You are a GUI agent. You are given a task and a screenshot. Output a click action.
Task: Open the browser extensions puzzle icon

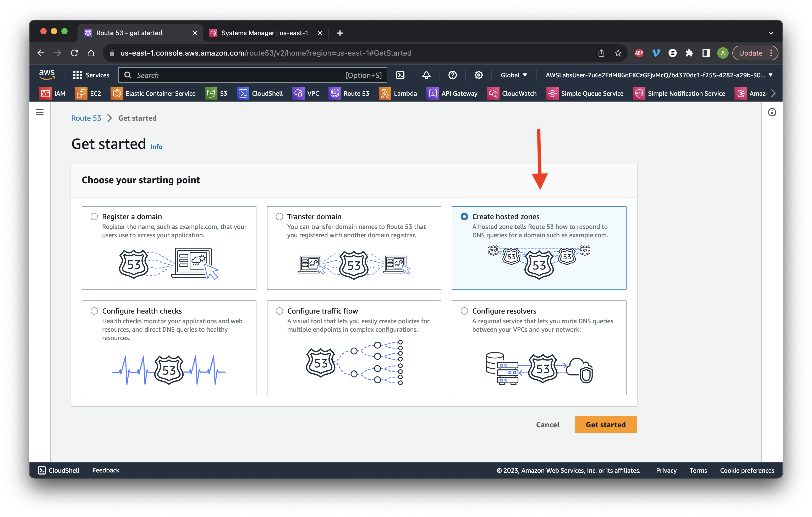[689, 53]
